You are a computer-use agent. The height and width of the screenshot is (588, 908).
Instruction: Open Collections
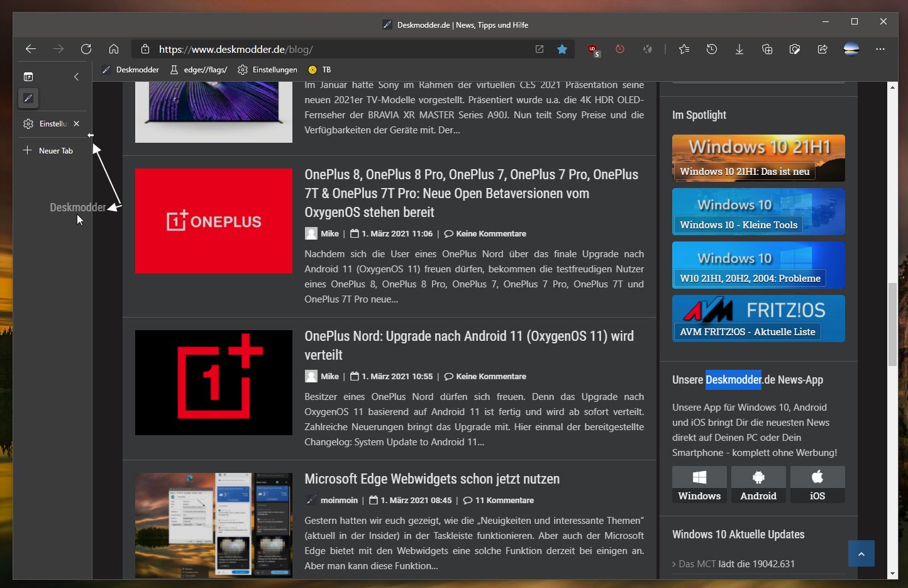tap(767, 49)
